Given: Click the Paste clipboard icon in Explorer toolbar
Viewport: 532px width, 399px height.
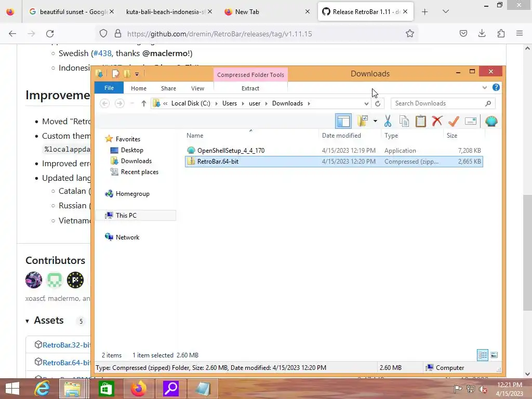Looking at the screenshot, I should (421, 121).
